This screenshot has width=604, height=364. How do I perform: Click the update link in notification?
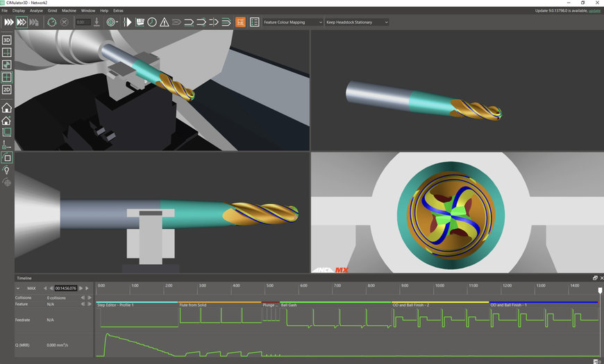(x=594, y=11)
